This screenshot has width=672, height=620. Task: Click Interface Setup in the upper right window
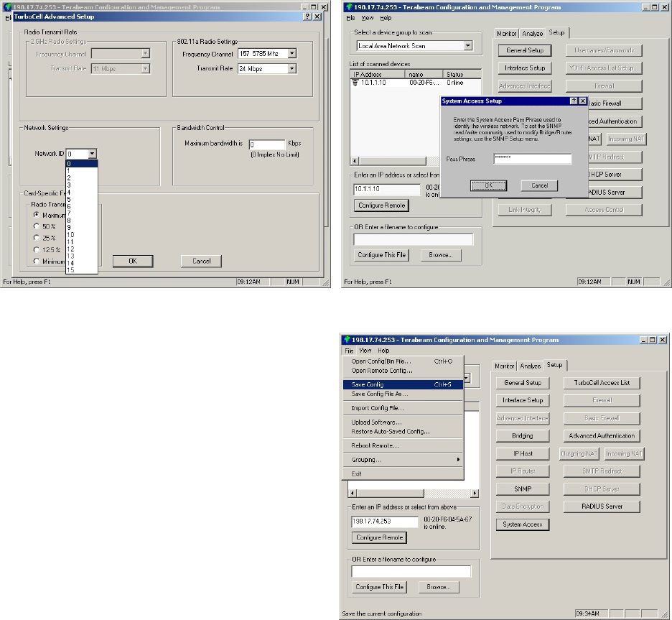coord(525,68)
